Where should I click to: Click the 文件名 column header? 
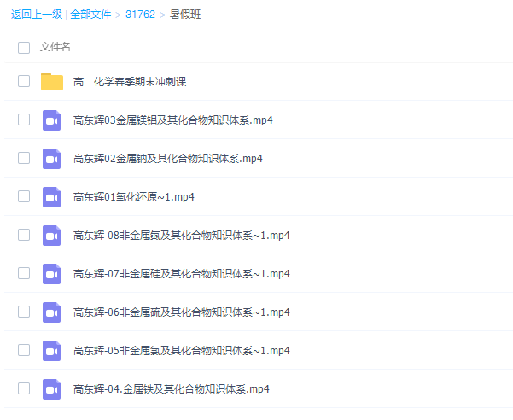pos(55,47)
